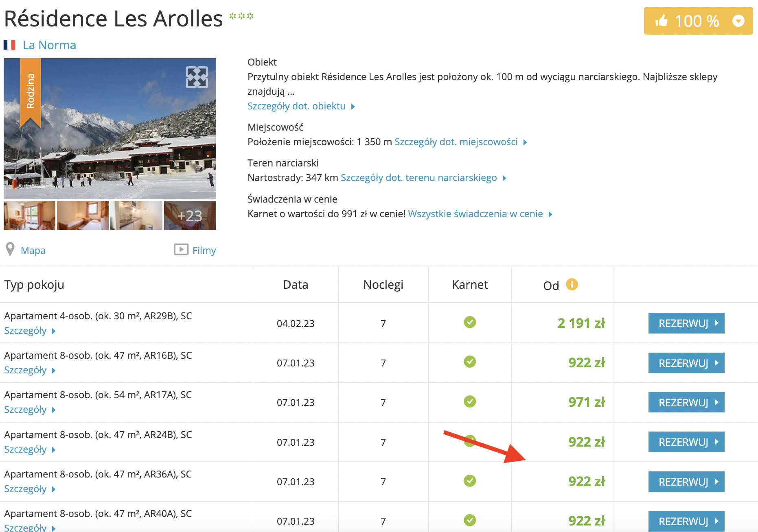This screenshot has height=532, width=758.
Task: Expand Szczegóły for Apartament AR24B
Action: (x=30, y=449)
